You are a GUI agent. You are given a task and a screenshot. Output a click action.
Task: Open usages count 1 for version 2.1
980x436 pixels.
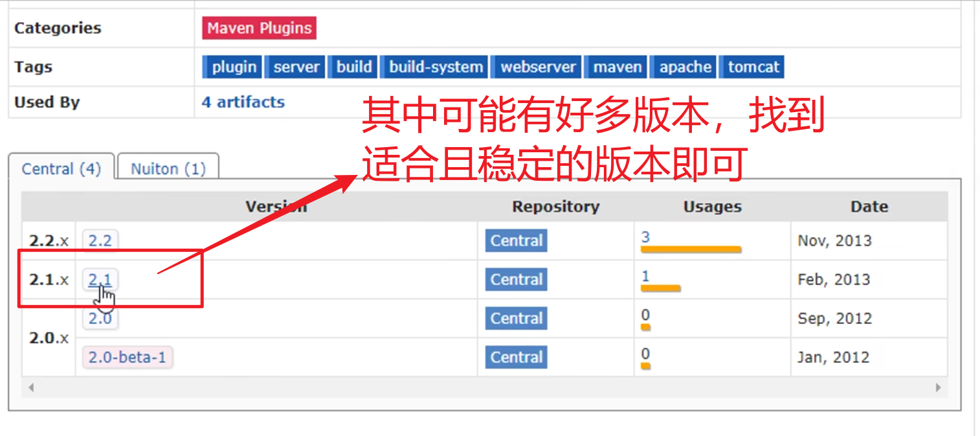pyautogui.click(x=645, y=276)
